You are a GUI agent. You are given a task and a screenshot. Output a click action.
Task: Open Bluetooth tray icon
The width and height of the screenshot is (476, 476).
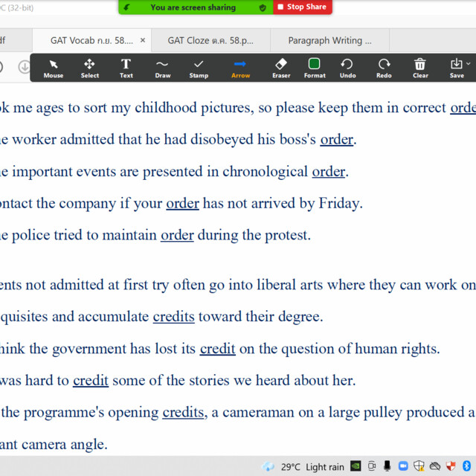click(466, 466)
